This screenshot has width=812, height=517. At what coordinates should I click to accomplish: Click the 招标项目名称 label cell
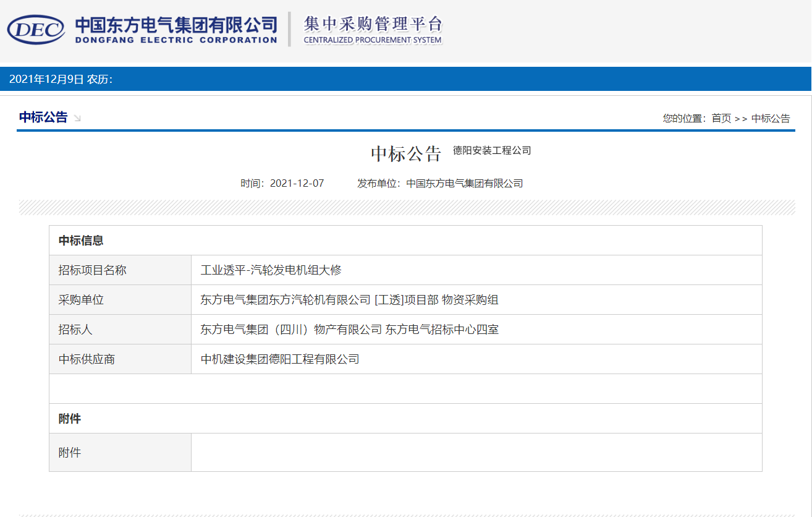[x=121, y=270]
